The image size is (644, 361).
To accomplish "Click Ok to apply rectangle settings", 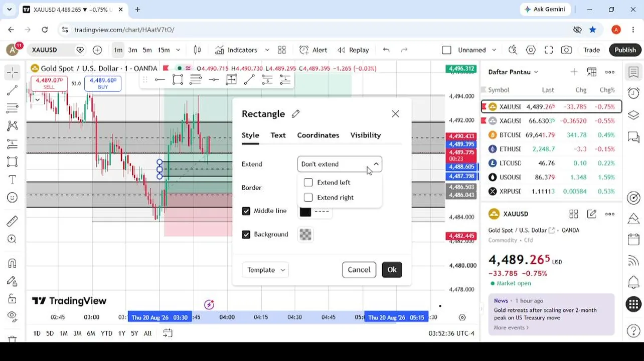I will tap(392, 270).
